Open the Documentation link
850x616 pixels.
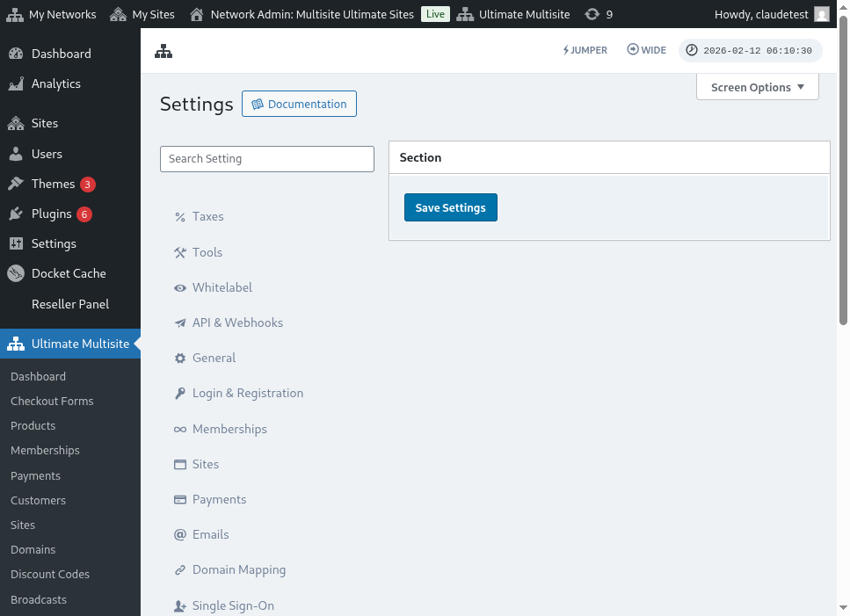coord(299,104)
